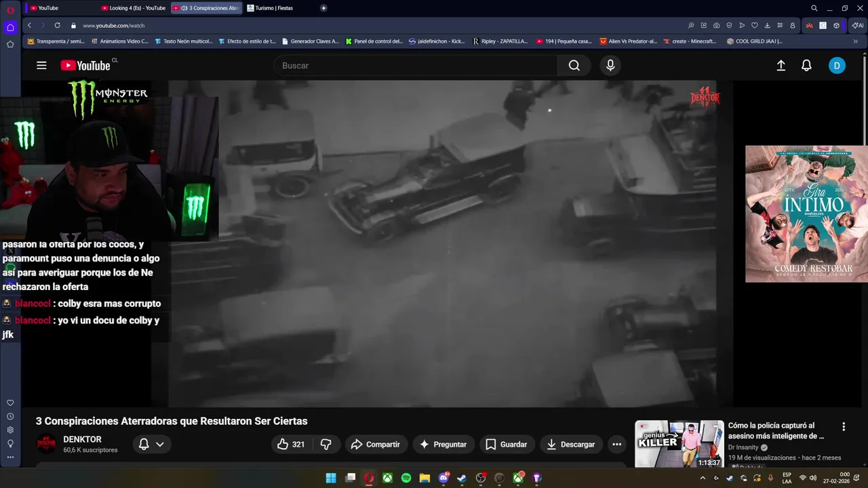Open 'Generador Claves A...' bookmark
The height and width of the screenshot is (488, 868).
pyautogui.click(x=310, y=41)
